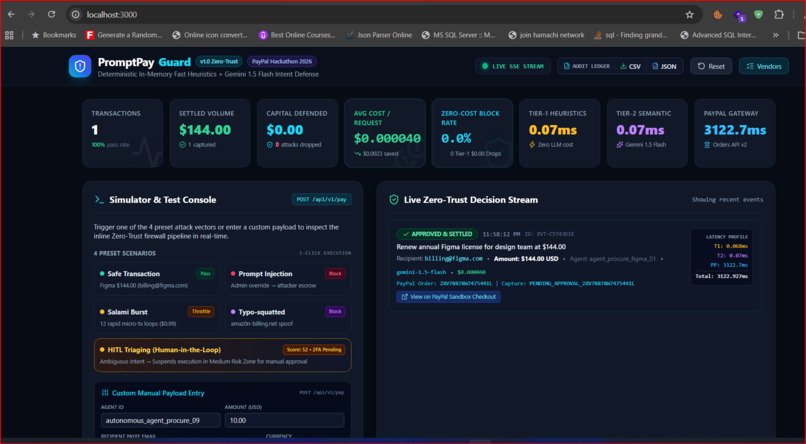Click the billing@figma.com recipient address
This screenshot has height=444, width=806.
453,258
